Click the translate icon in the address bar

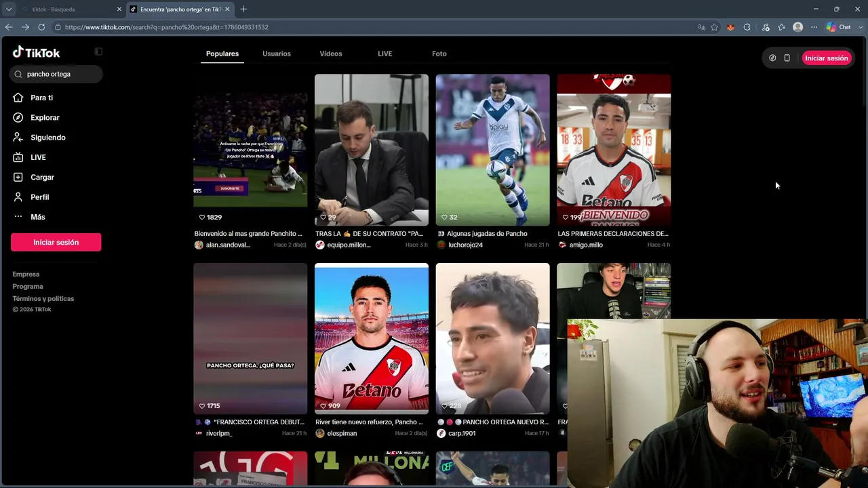tap(701, 27)
